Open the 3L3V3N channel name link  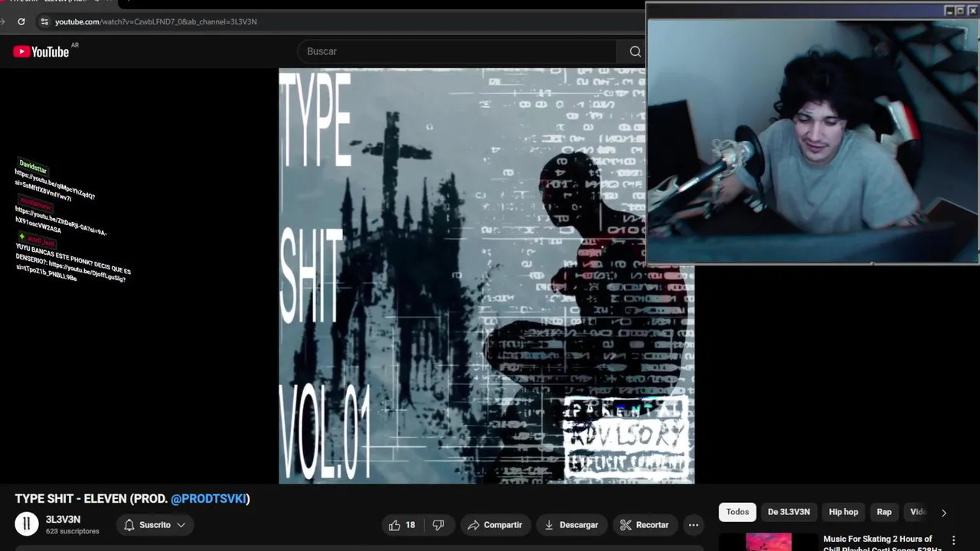(x=63, y=520)
